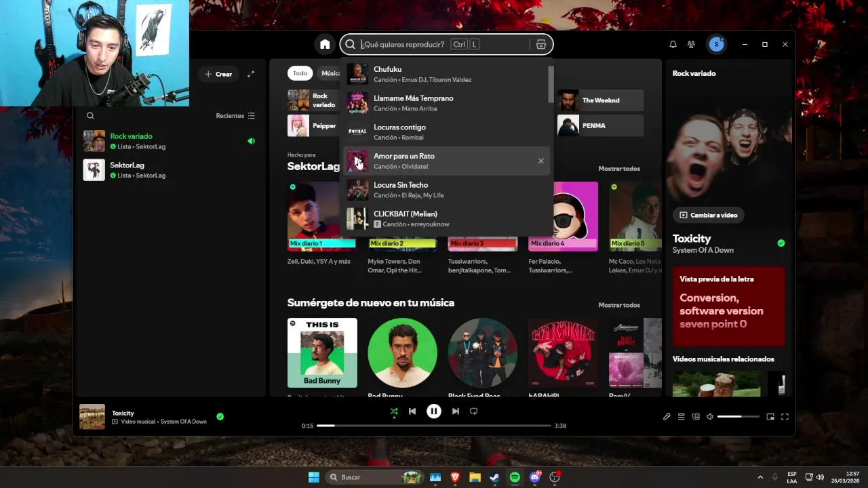Open the Browse icon beside search field
Viewport: 868px width, 488px height.
(540, 44)
